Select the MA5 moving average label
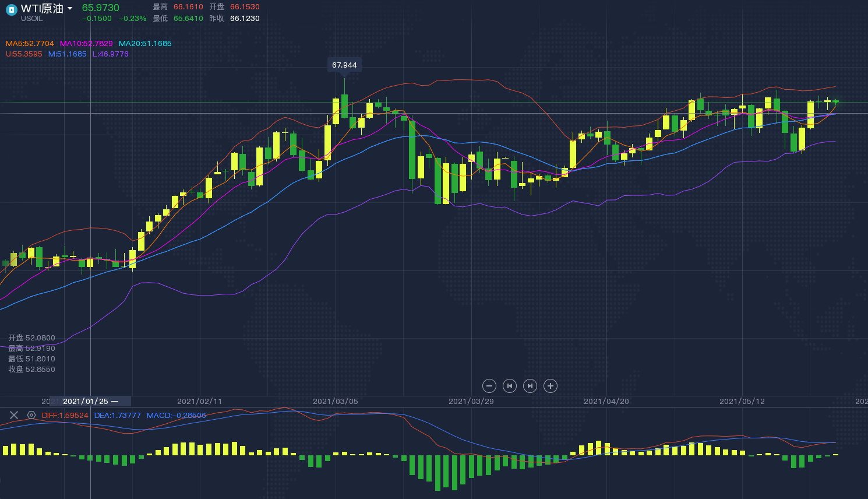Image resolution: width=868 pixels, height=499 pixels. (x=30, y=44)
